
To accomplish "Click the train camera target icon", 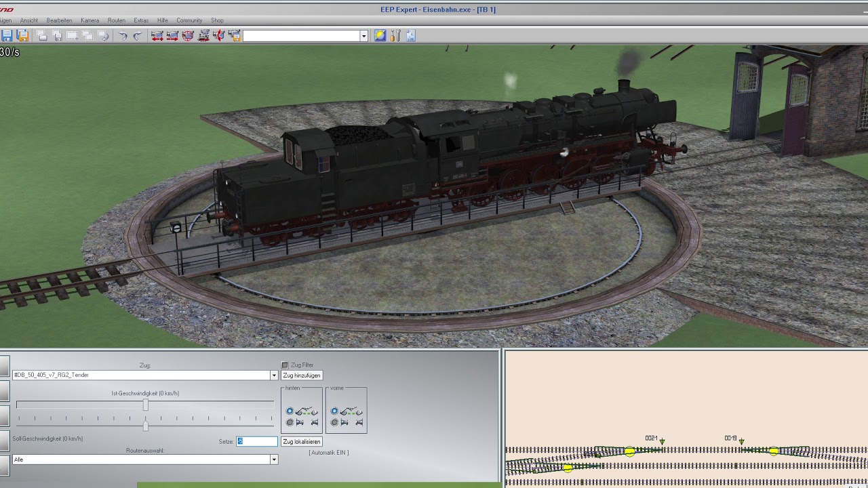I will [188, 35].
